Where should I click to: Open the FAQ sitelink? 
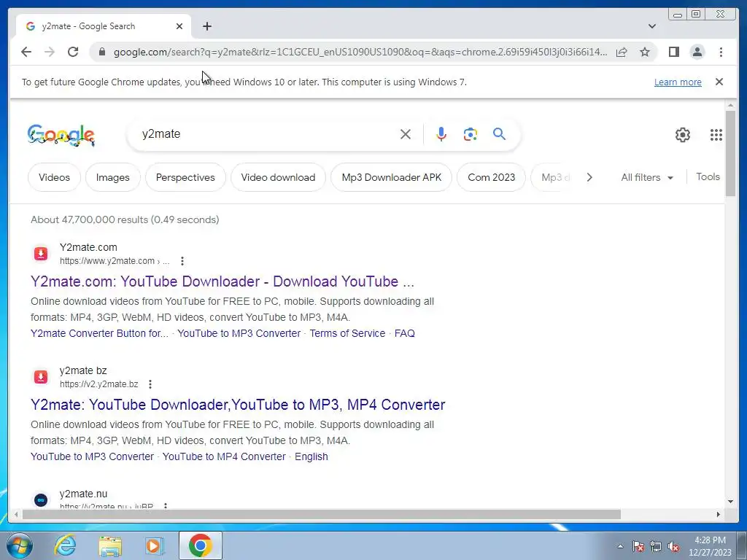(x=404, y=333)
